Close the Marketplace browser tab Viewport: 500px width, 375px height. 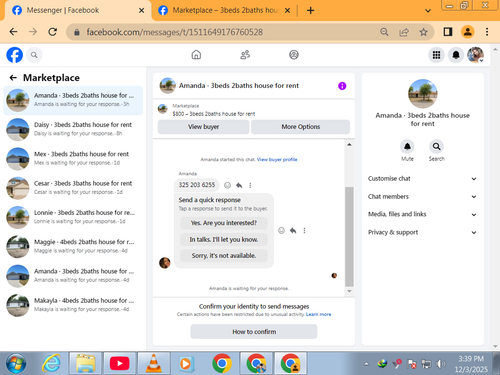point(287,11)
